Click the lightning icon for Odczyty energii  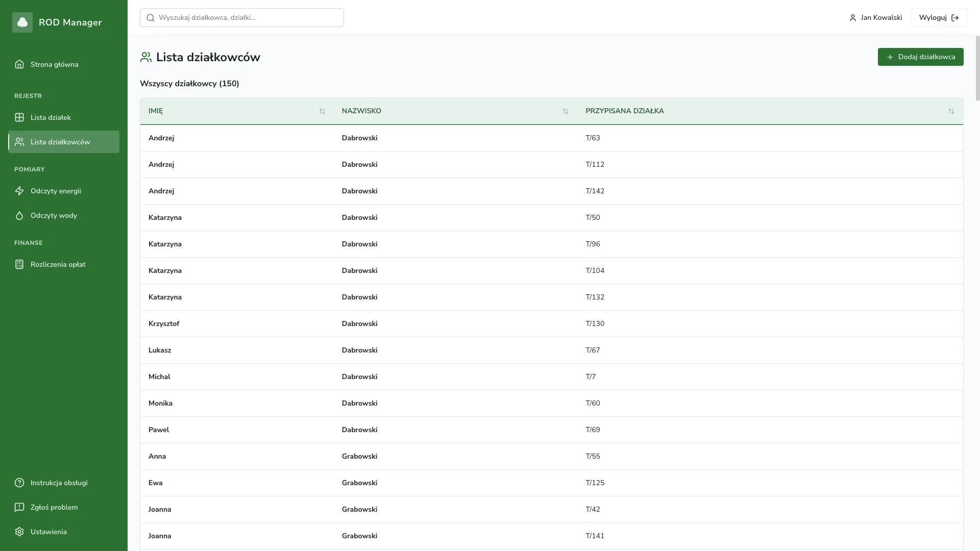[19, 191]
